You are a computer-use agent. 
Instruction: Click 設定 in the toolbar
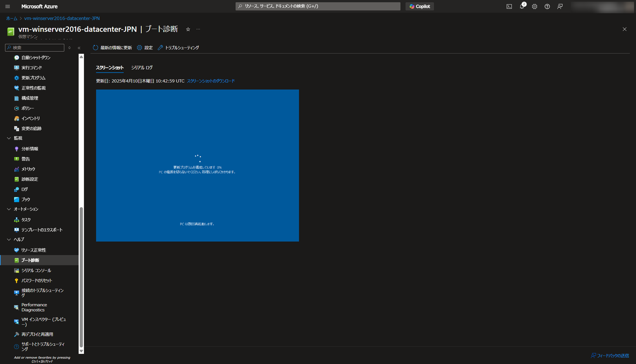pyautogui.click(x=145, y=48)
